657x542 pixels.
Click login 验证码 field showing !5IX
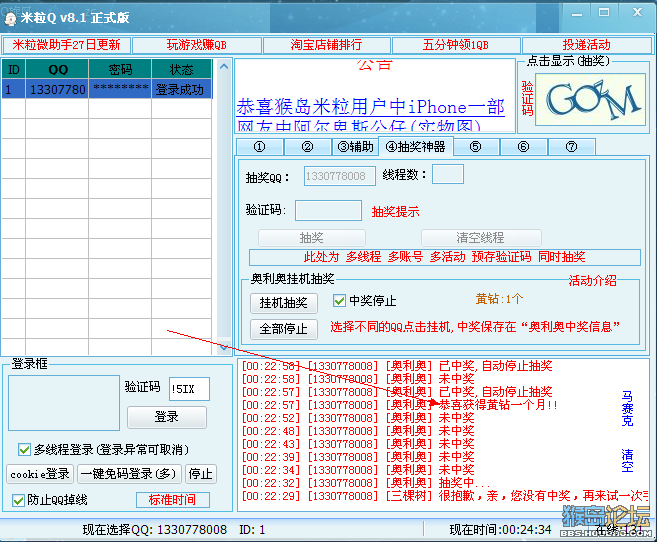point(189,389)
